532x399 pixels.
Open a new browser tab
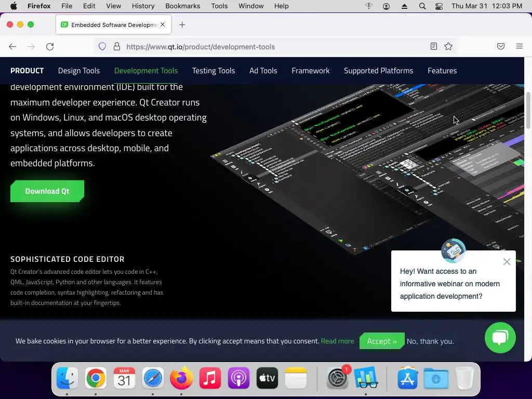[182, 25]
